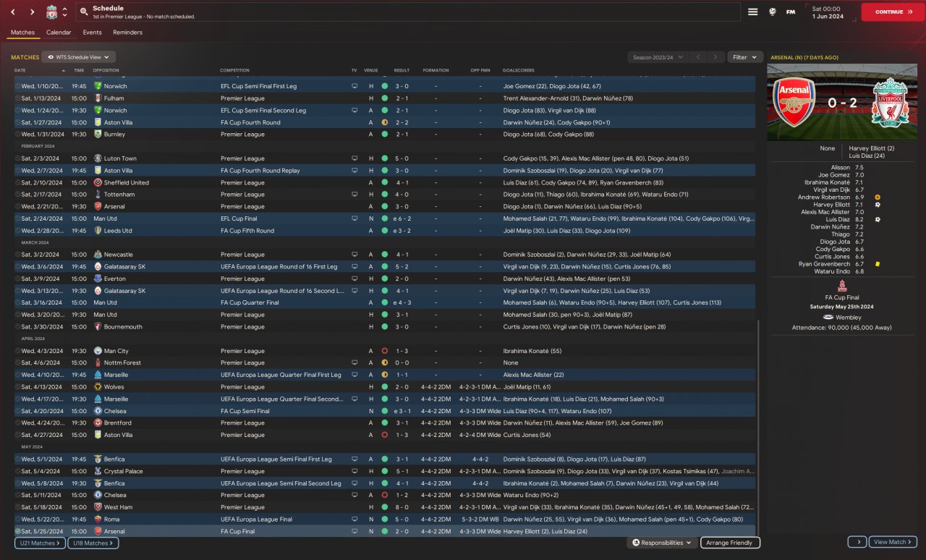This screenshot has width=926, height=560.
Task: Expand the Season 2023/24 selector
Action: click(x=656, y=57)
